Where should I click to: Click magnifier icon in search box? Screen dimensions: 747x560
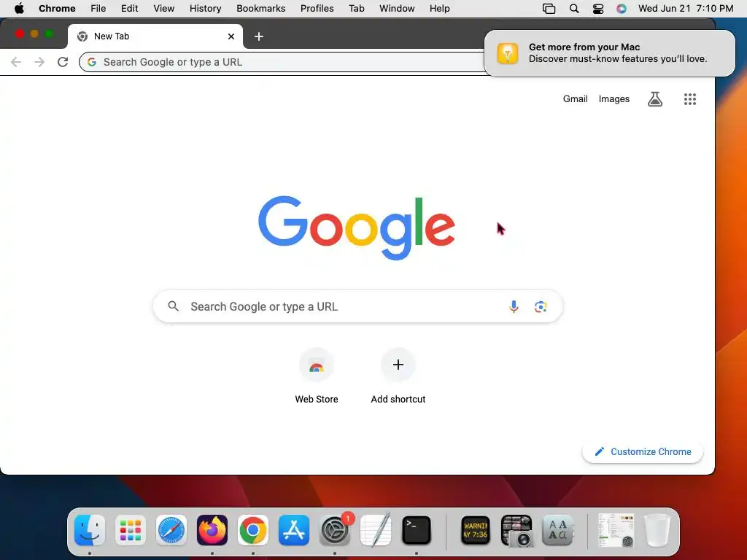pyautogui.click(x=174, y=306)
